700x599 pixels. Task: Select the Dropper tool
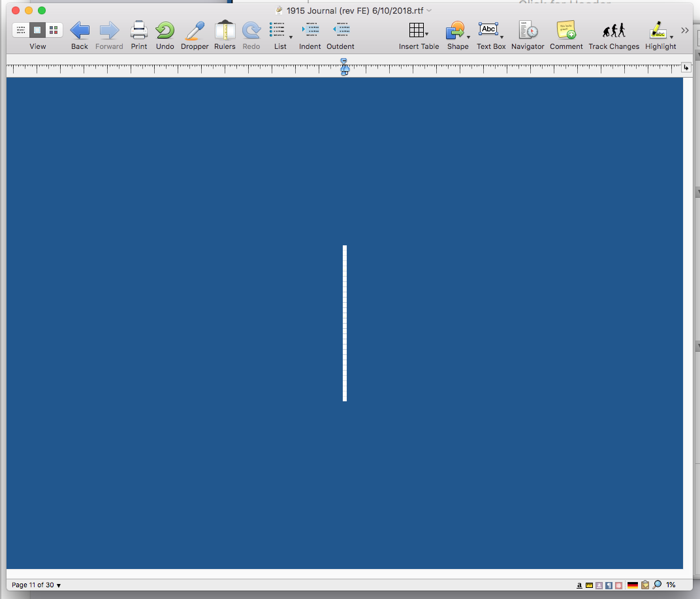(194, 30)
